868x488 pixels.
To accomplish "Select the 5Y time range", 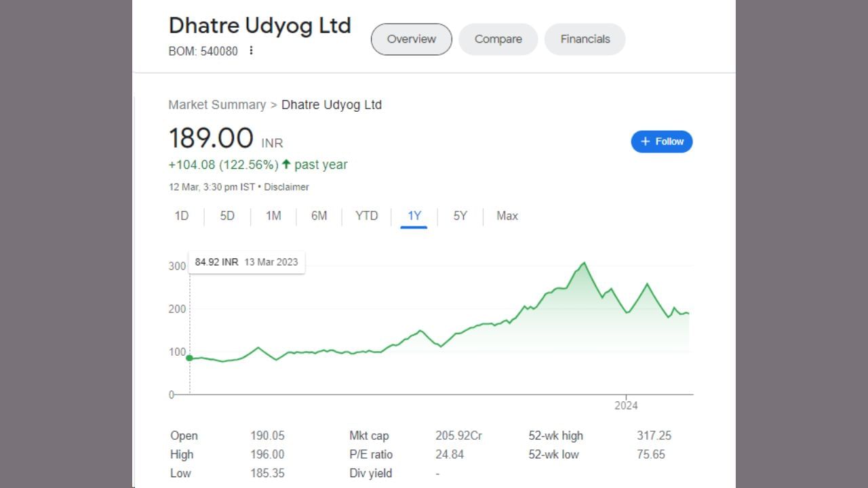I will point(460,216).
